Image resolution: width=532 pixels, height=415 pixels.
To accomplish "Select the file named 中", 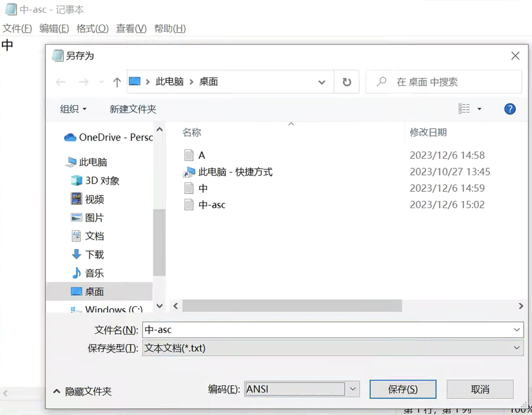I will pyautogui.click(x=203, y=188).
